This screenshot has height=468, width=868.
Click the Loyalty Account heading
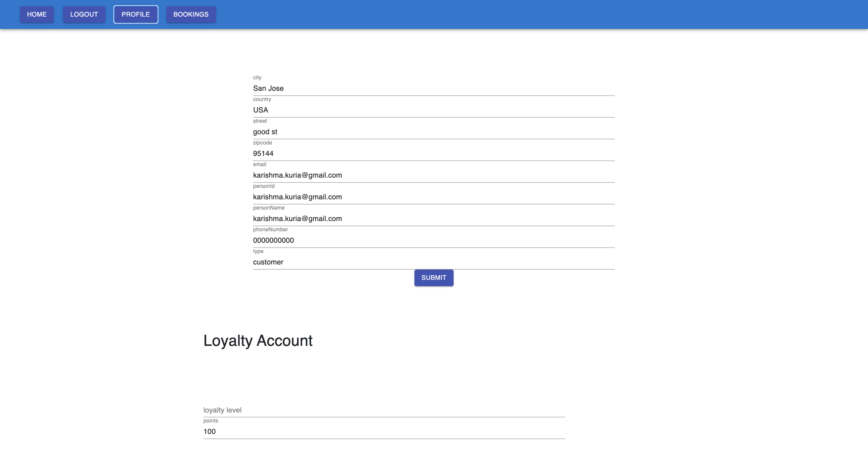point(257,340)
